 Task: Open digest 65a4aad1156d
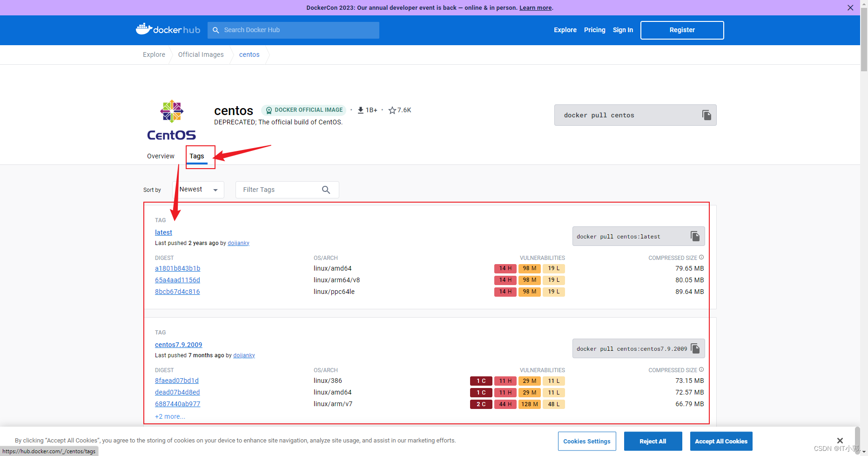[x=177, y=280]
